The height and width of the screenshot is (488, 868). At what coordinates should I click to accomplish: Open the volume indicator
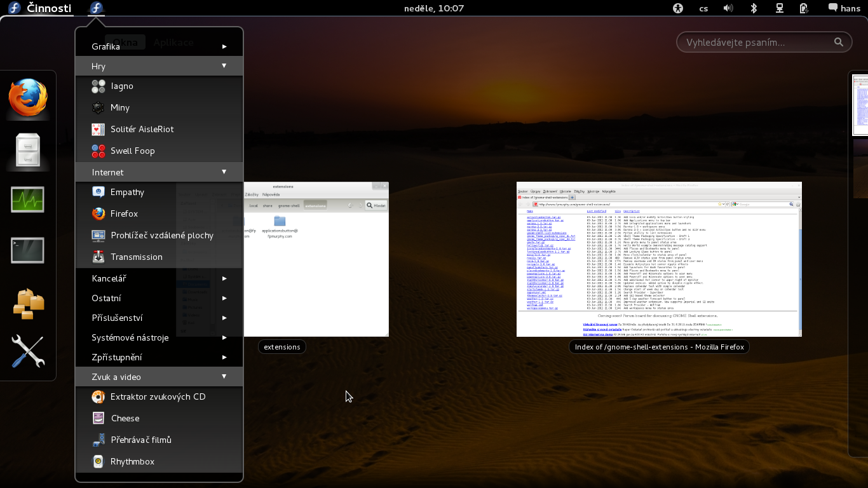click(728, 8)
